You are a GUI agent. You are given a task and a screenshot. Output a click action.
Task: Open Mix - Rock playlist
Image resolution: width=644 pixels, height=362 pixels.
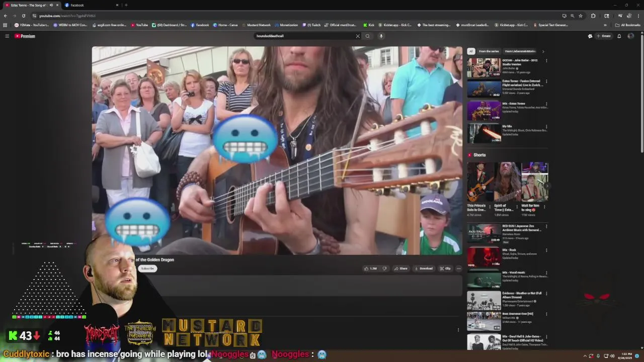(x=484, y=256)
